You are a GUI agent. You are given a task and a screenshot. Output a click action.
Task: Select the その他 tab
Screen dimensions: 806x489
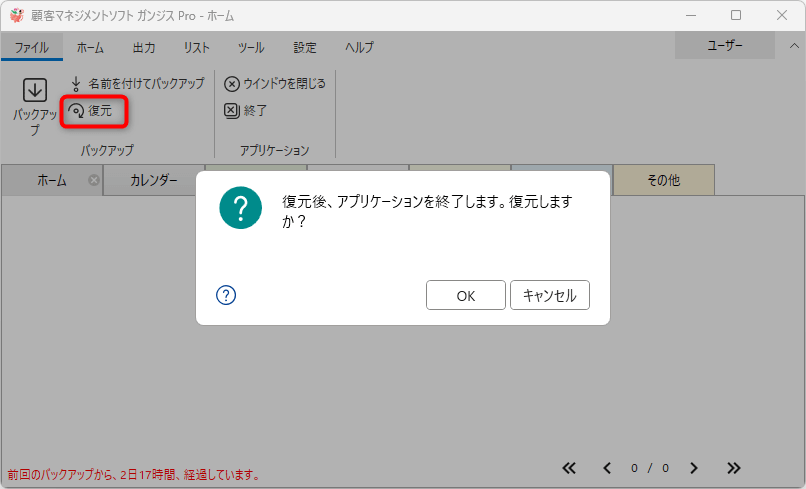pyautogui.click(x=664, y=180)
